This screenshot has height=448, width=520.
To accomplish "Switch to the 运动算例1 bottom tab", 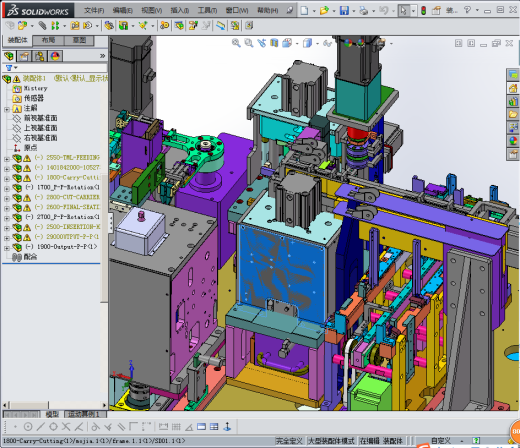I will (84, 414).
